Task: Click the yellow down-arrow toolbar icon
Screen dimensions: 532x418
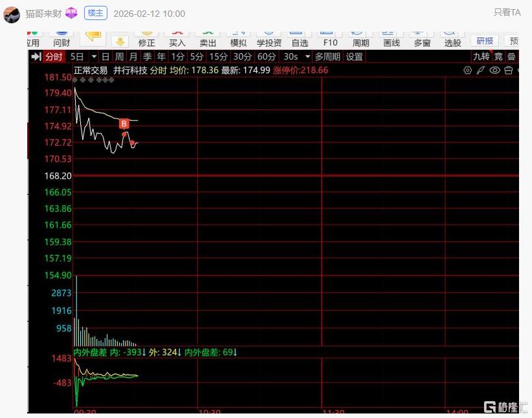Action: coord(120,41)
